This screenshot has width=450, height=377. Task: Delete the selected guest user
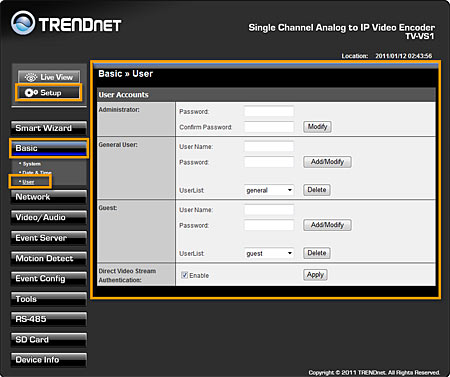point(317,253)
